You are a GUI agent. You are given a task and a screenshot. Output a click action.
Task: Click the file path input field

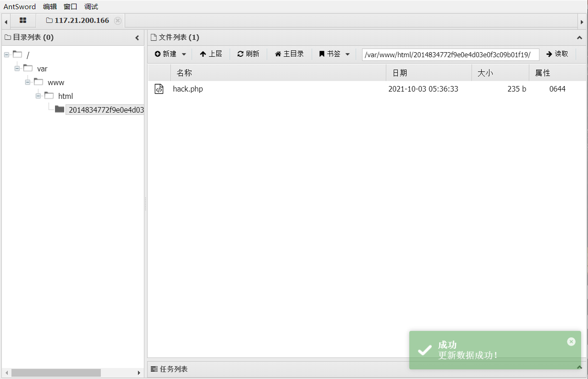click(450, 54)
